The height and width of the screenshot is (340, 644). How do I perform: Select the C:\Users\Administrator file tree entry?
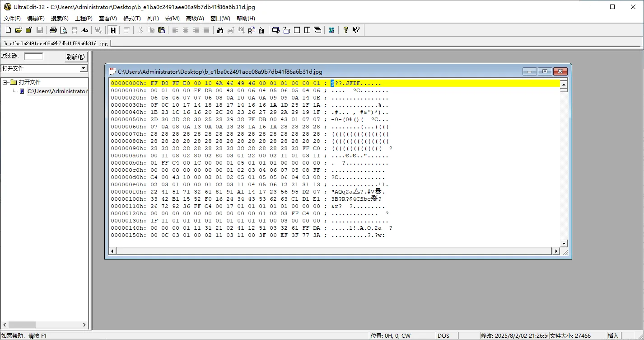pyautogui.click(x=57, y=91)
